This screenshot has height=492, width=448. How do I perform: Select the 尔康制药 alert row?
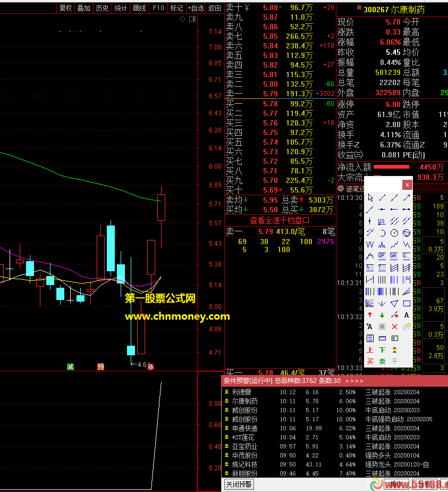[x=335, y=402]
